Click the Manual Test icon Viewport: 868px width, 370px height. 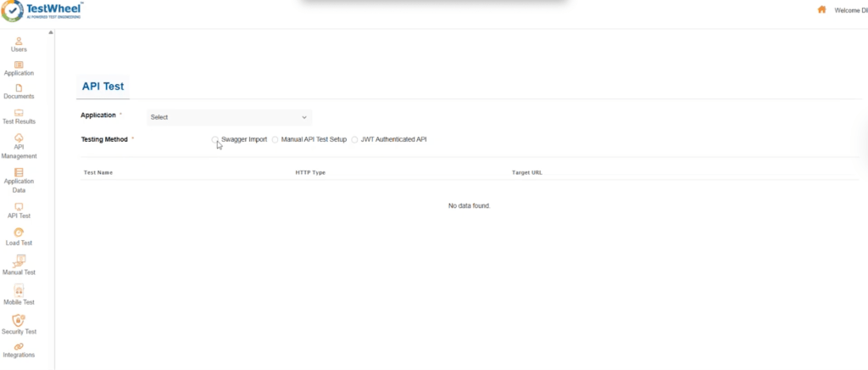(19, 261)
